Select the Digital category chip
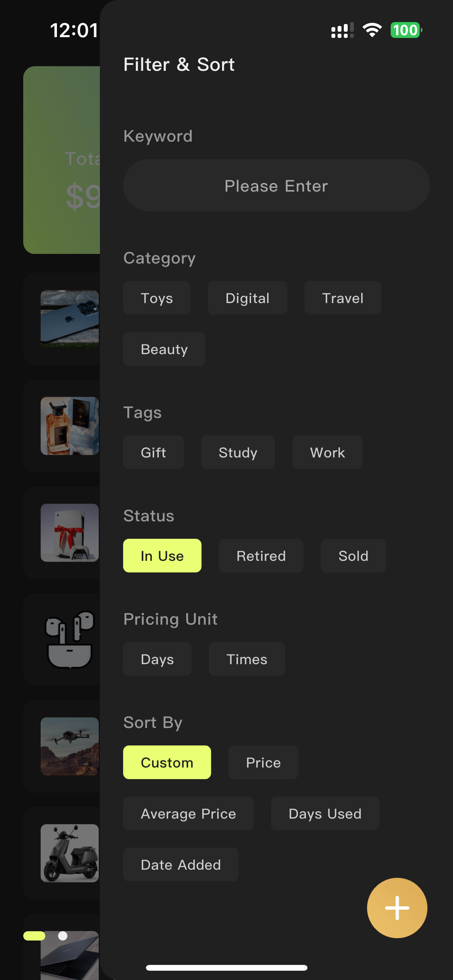This screenshot has height=980, width=453. coord(247,298)
